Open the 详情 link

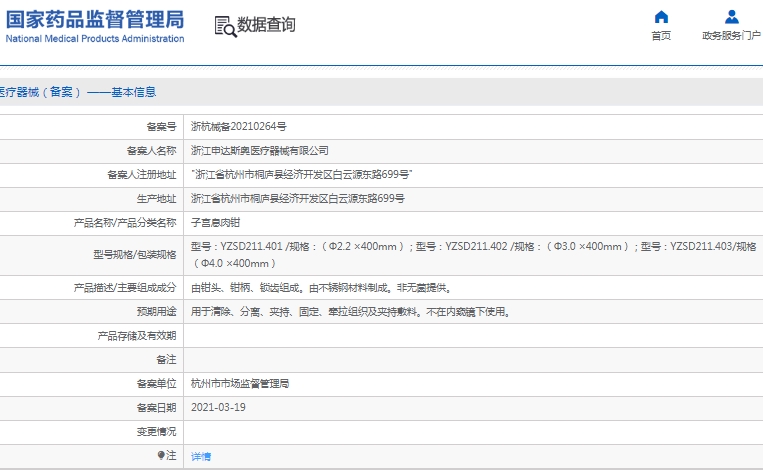200,457
